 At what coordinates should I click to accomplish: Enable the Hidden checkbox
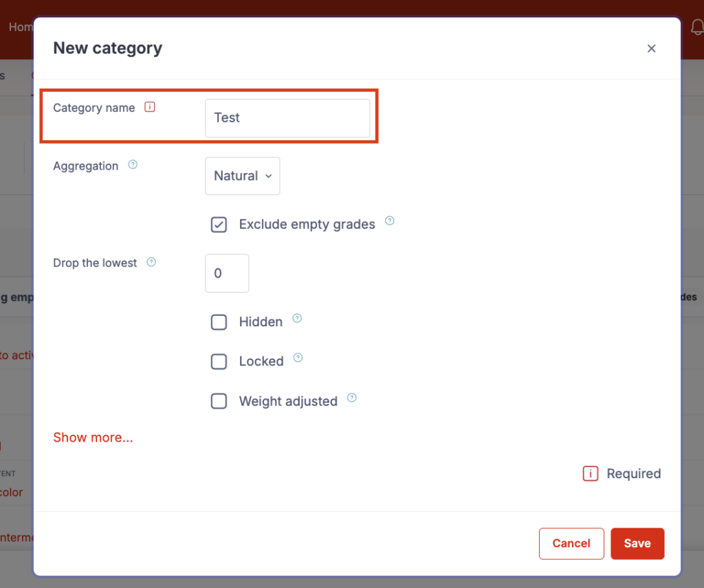point(219,322)
